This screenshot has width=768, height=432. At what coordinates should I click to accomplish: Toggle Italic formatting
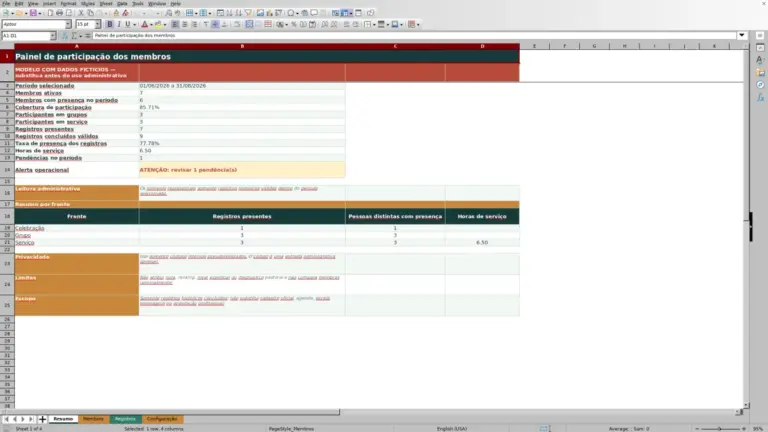[119, 24]
